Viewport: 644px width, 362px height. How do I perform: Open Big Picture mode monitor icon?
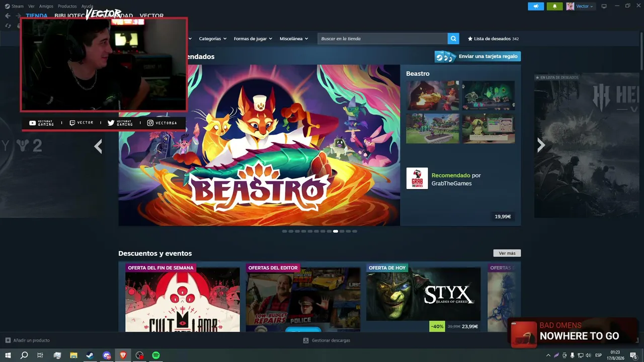(604, 7)
